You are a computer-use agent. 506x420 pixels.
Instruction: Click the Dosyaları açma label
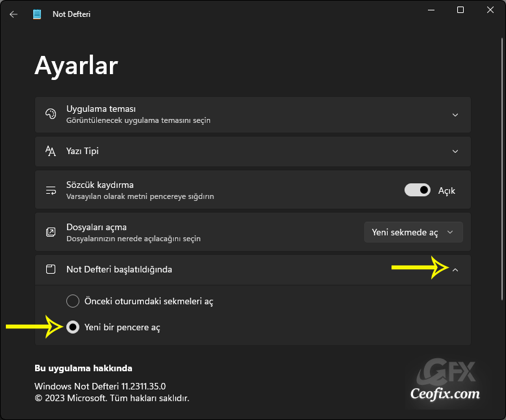96,227
